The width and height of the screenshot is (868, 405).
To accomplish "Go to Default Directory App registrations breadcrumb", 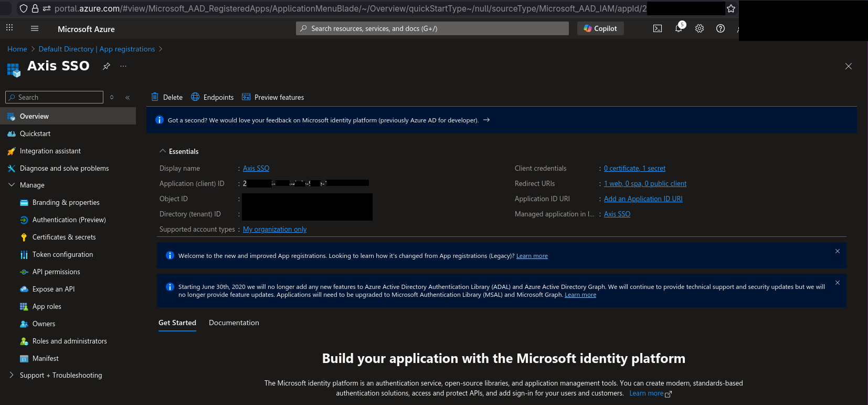I will [97, 49].
